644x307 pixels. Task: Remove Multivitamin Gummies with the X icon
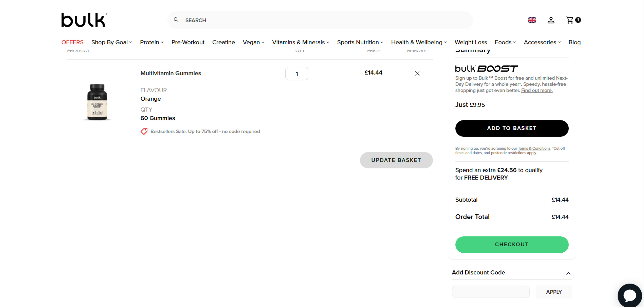[x=417, y=73]
